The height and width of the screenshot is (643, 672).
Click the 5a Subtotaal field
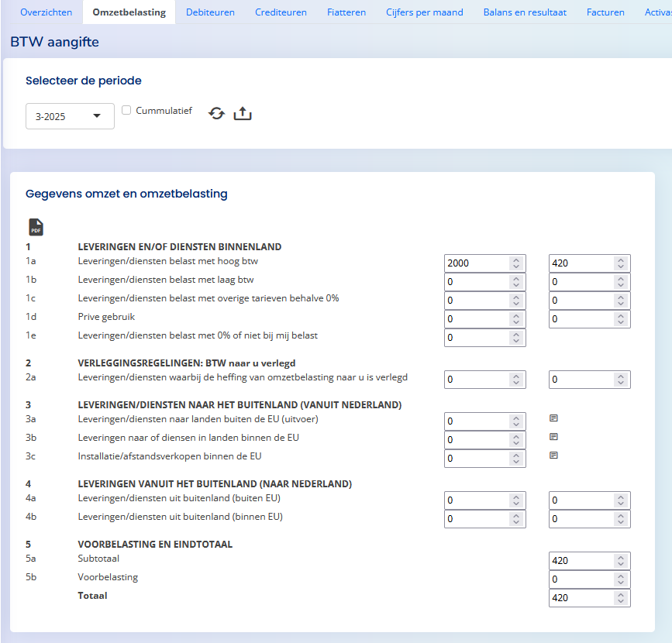[x=589, y=561]
